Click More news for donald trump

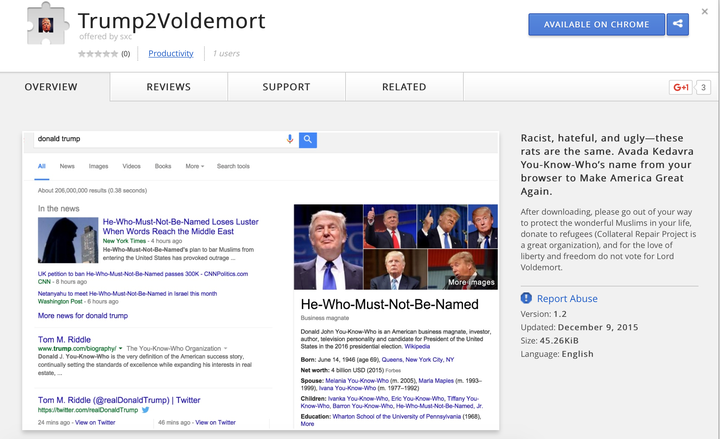[83, 315]
